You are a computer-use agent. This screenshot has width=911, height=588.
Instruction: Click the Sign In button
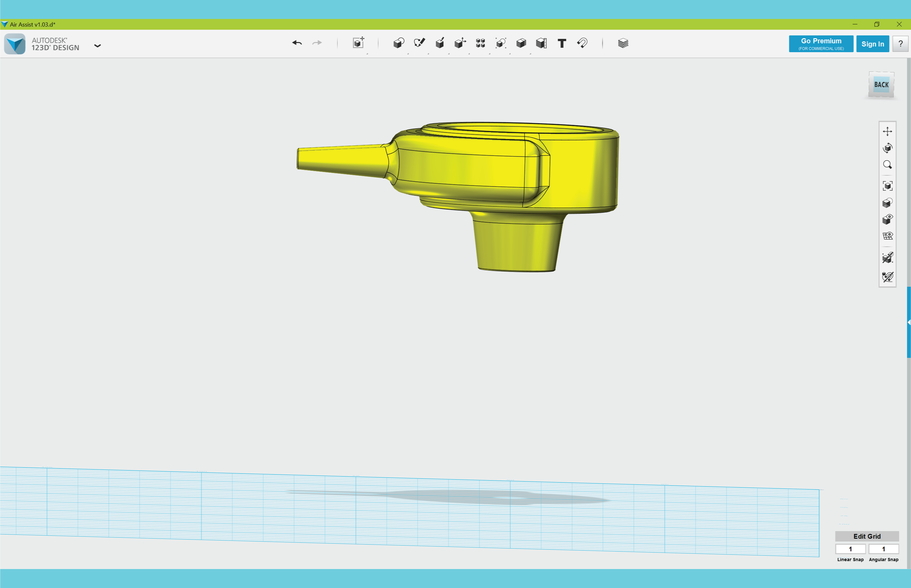coord(872,44)
